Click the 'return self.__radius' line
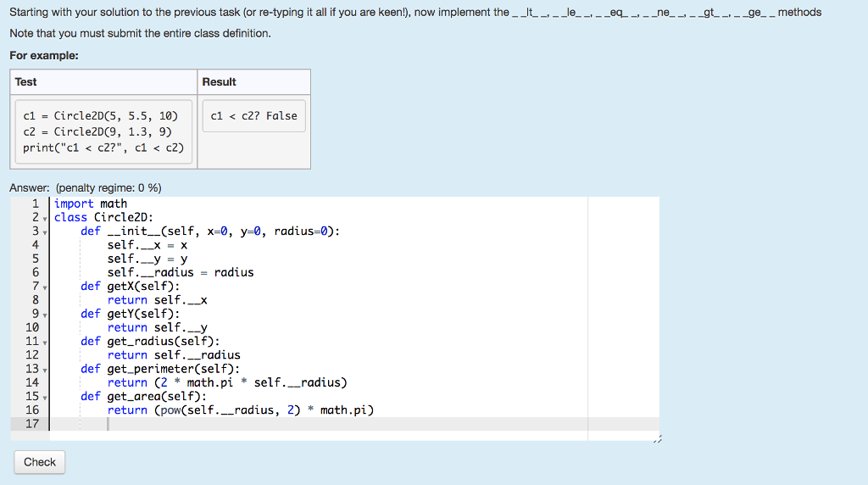The width and height of the screenshot is (868, 485). (x=174, y=355)
